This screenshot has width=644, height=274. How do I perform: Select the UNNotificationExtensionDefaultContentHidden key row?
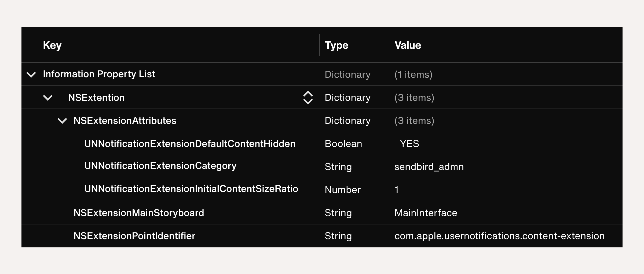(189, 144)
